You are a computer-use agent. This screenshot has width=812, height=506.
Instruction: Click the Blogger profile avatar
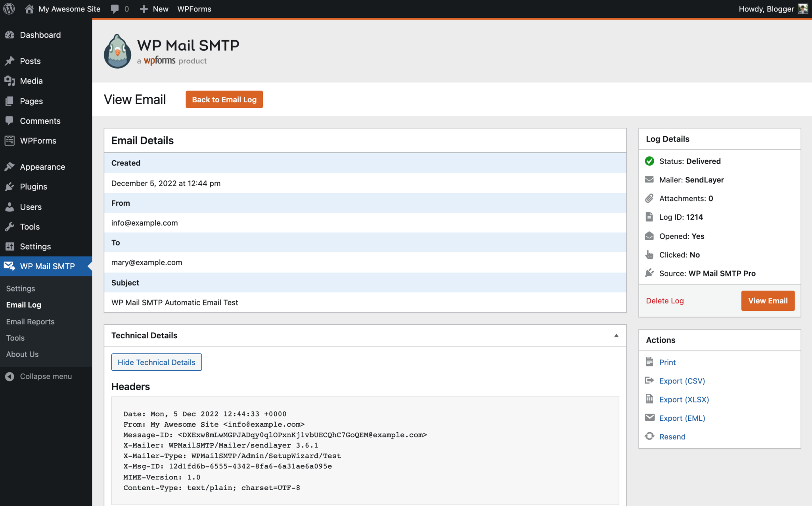[x=803, y=9]
